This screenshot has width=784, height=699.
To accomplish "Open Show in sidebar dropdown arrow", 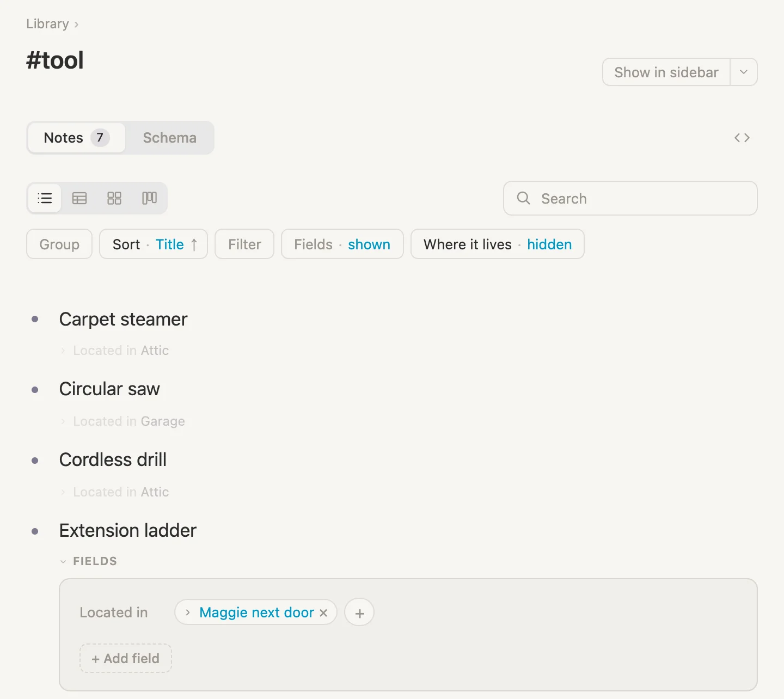I will (744, 72).
